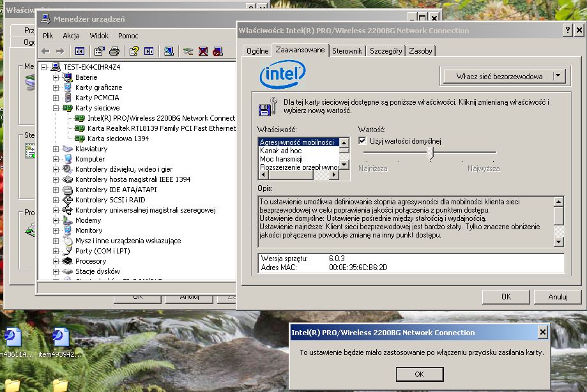This screenshot has width=587, height=392.
Task: Click the Disable device icon in toolbar
Action: click(x=218, y=51)
